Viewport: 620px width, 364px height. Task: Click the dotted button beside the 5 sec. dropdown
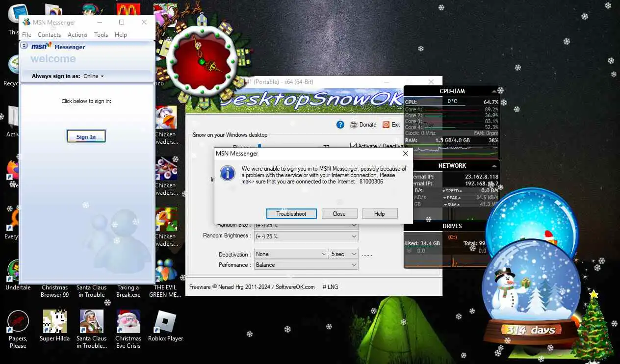coord(367,255)
